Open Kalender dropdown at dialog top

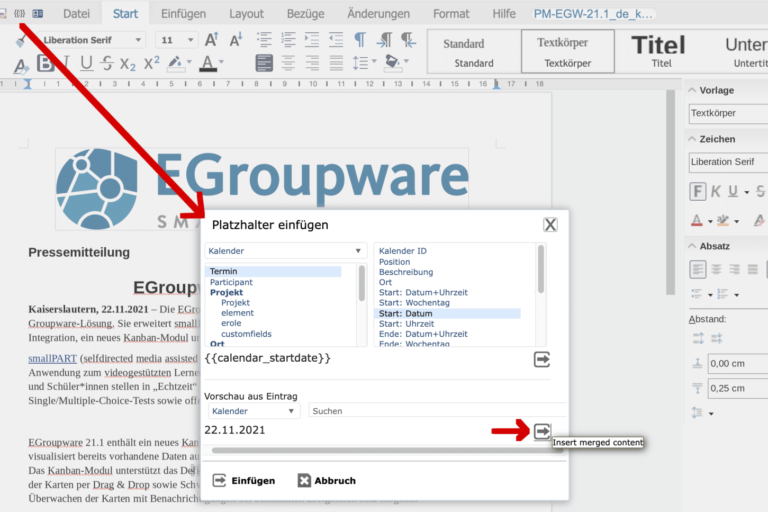tap(286, 251)
